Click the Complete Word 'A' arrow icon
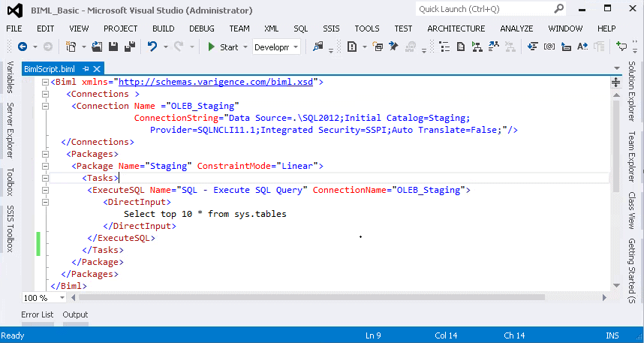Viewport: 644px width, 343px height. click(582, 47)
